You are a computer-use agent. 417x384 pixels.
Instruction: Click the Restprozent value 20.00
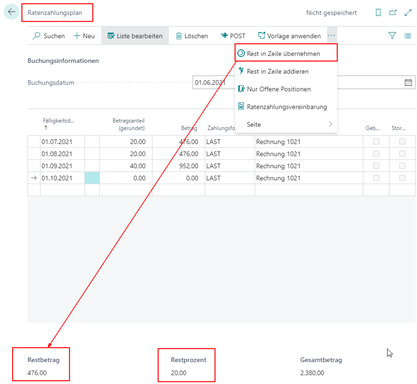pos(179,373)
